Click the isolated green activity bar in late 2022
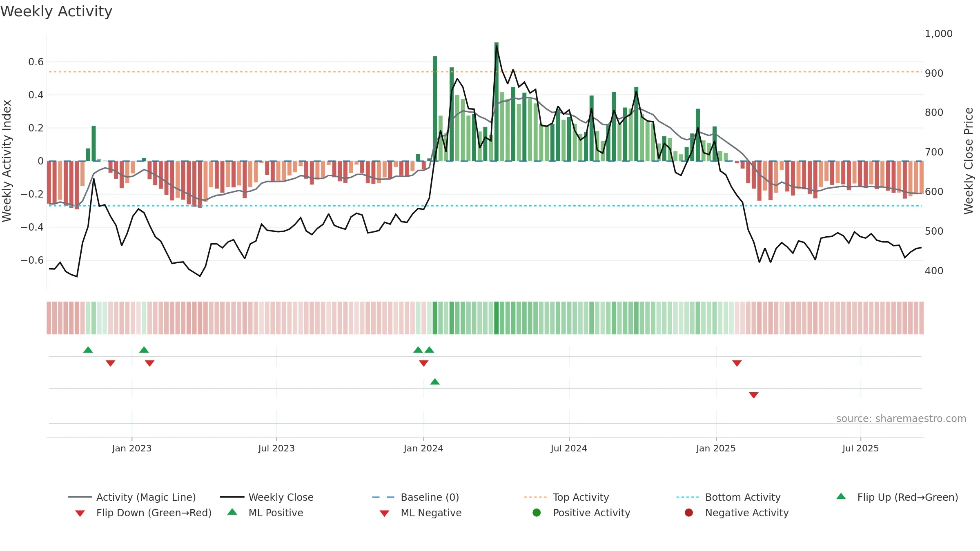The width and height of the screenshot is (980, 551). pyautogui.click(x=94, y=143)
